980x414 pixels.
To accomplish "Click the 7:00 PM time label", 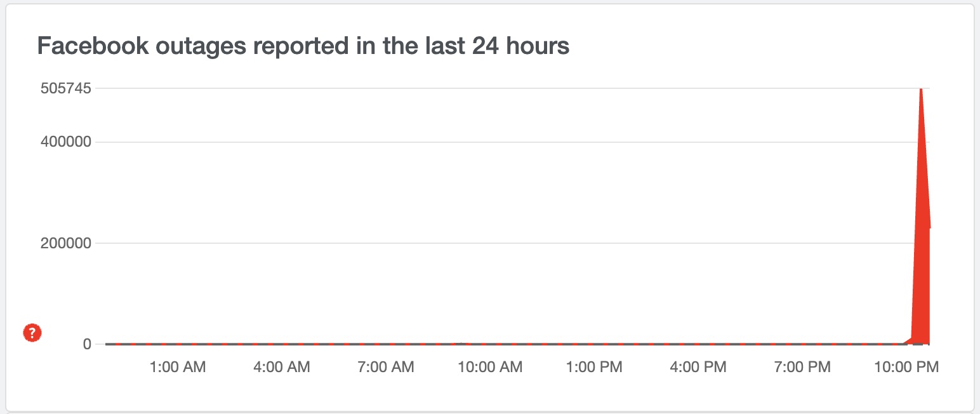I will [x=802, y=367].
